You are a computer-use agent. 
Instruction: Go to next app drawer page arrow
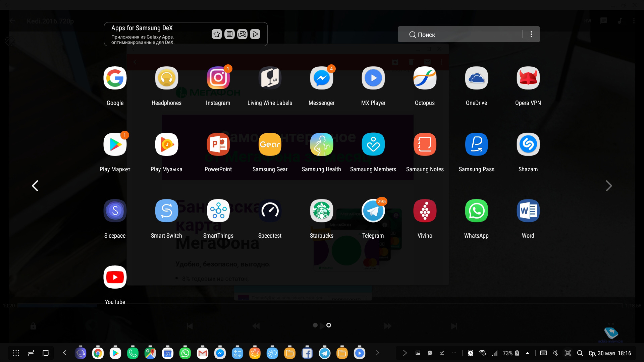pos(609,186)
